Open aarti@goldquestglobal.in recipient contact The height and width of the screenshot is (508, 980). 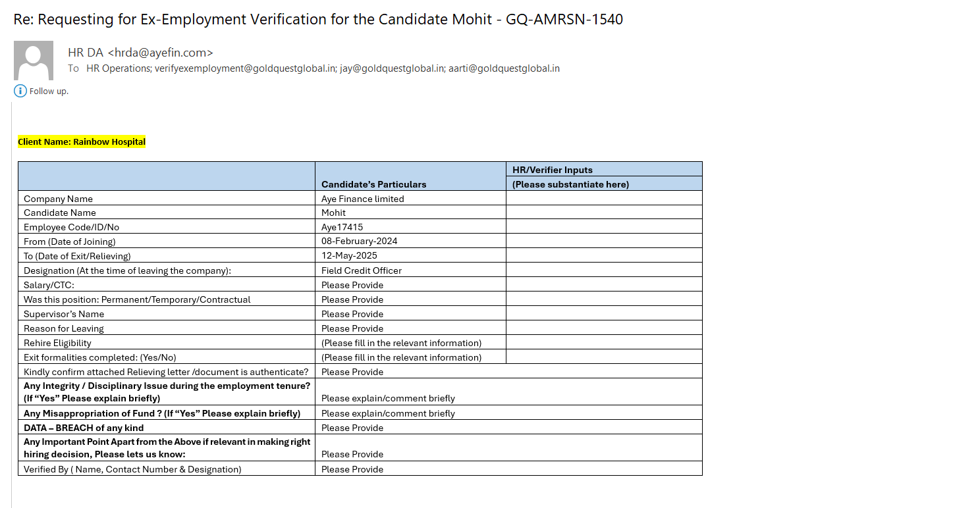pos(504,68)
